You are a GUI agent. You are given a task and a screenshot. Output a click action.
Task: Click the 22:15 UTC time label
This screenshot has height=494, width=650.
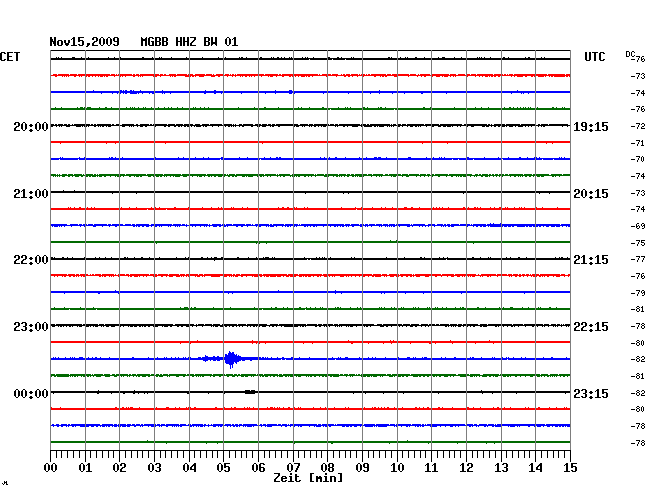pyautogui.click(x=591, y=327)
